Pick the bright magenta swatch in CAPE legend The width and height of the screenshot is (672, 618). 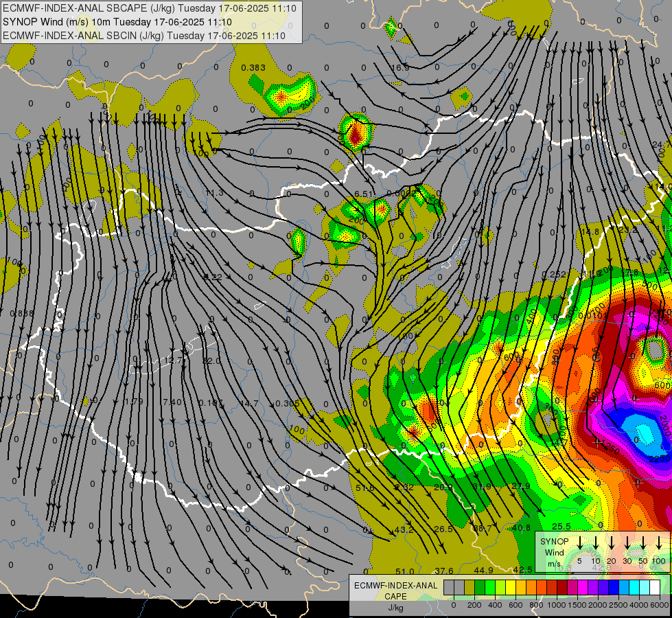[x=583, y=587]
